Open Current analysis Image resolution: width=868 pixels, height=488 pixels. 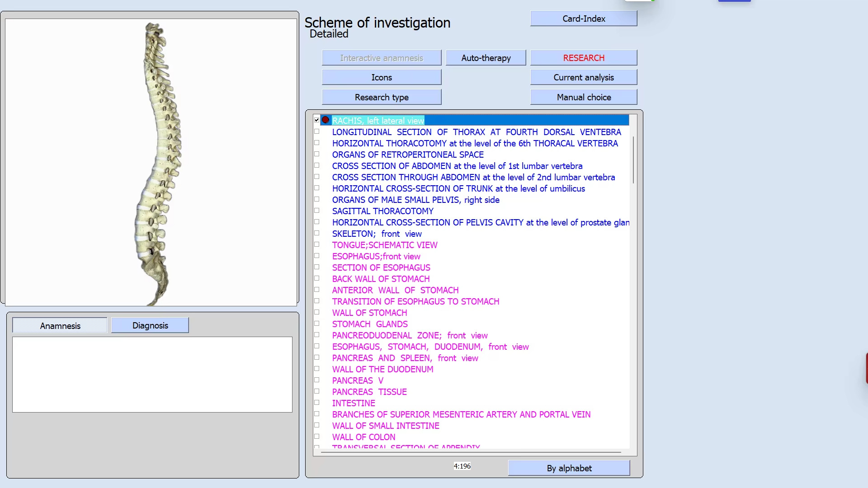[584, 77]
